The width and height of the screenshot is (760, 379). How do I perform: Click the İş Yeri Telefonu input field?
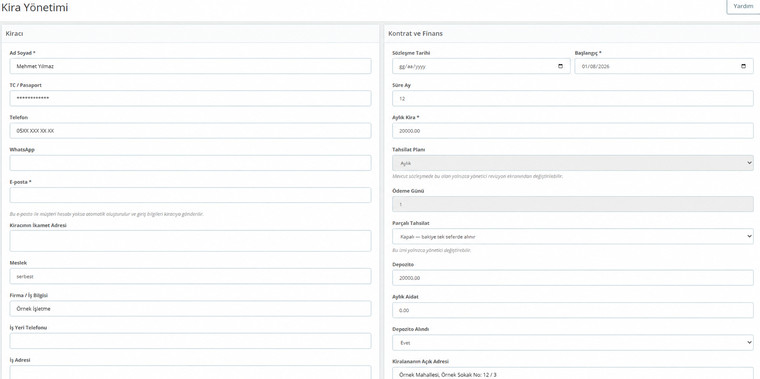pos(190,341)
